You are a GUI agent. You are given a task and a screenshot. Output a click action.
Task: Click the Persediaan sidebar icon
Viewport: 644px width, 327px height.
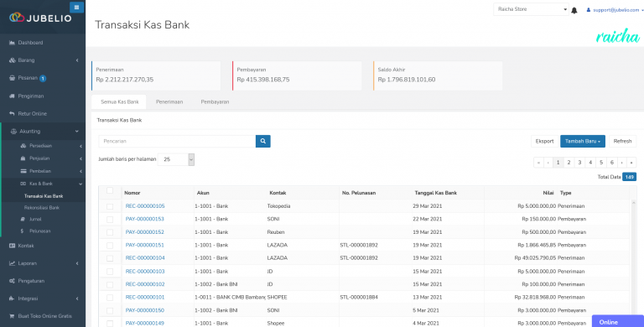pos(23,146)
